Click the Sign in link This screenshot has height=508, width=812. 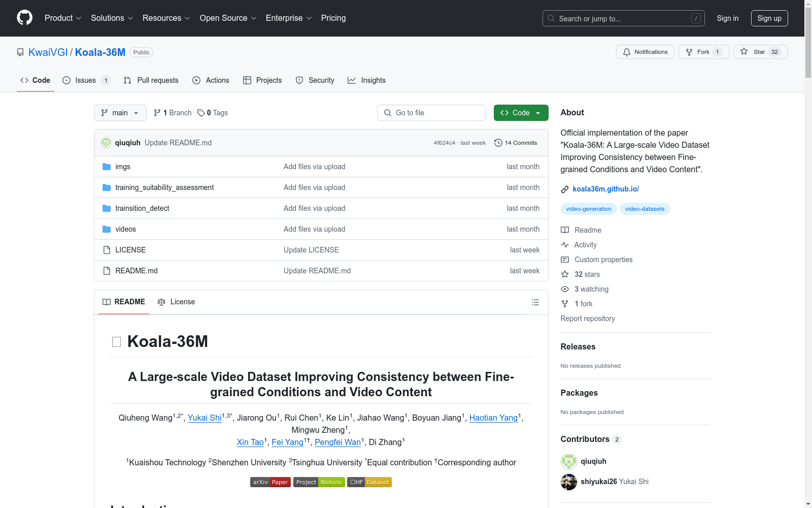(728, 18)
